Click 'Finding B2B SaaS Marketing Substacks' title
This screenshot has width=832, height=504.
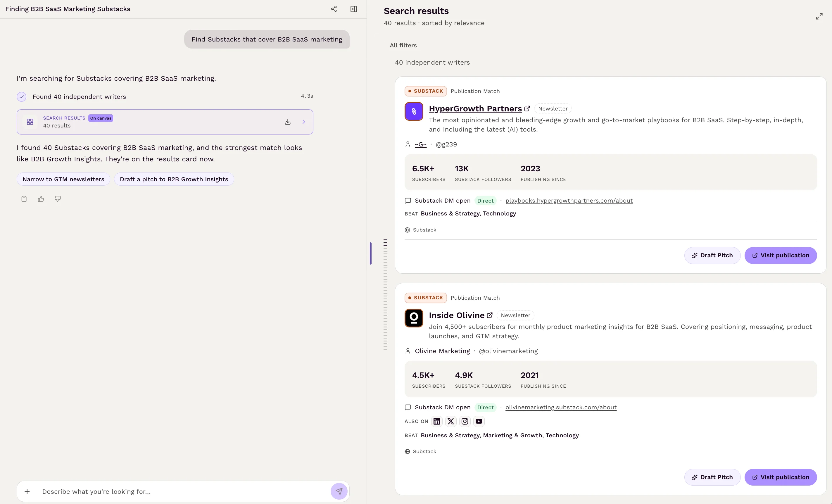tap(68, 9)
